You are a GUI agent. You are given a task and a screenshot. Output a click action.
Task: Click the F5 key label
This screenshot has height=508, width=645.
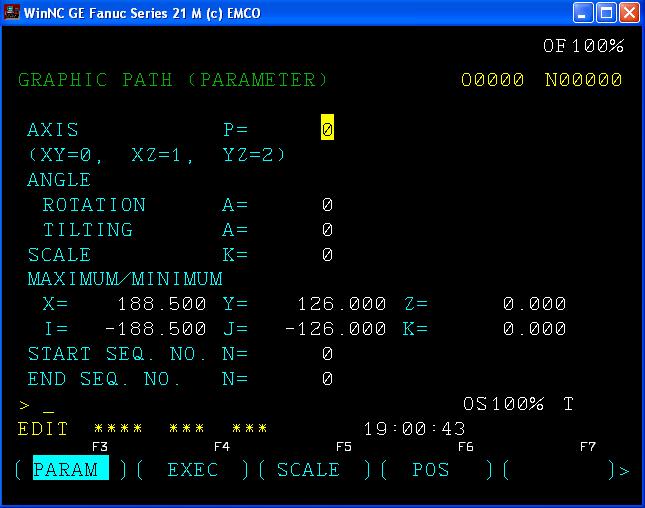[344, 447]
